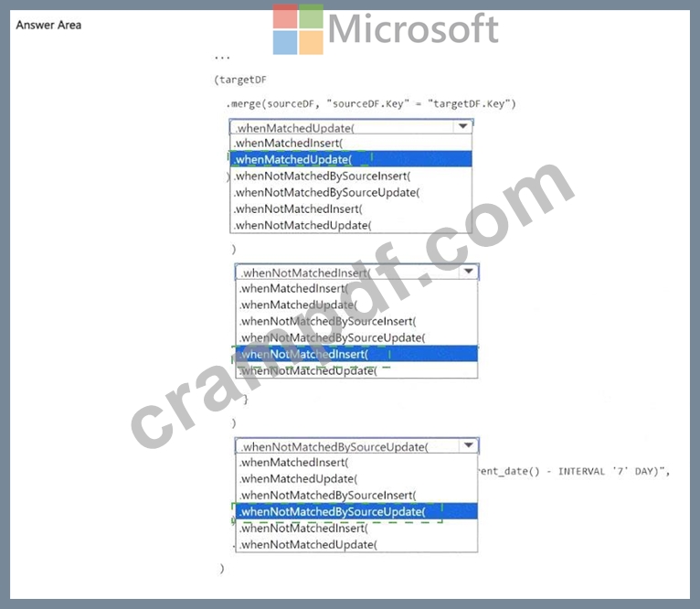
Task: Choose highlighted .whenMatchedUpdate( in first list
Action: coord(351,159)
